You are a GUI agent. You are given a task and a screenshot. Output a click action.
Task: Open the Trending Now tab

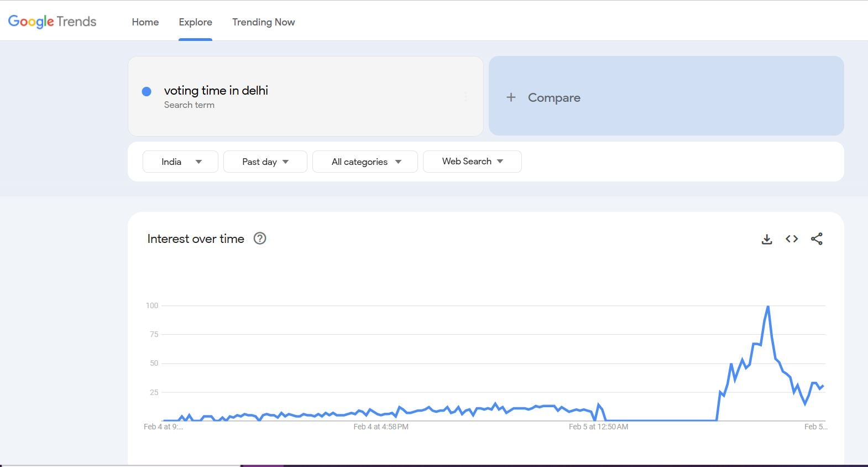click(x=263, y=22)
